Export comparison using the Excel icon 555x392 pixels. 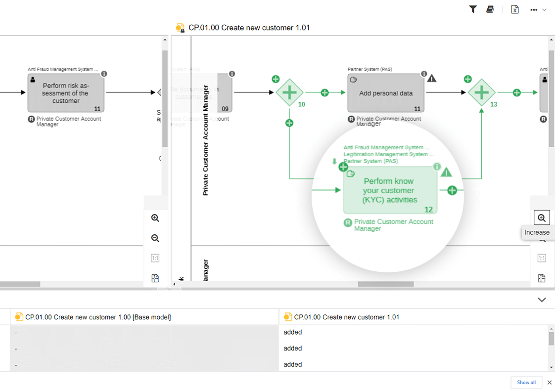[x=515, y=9]
